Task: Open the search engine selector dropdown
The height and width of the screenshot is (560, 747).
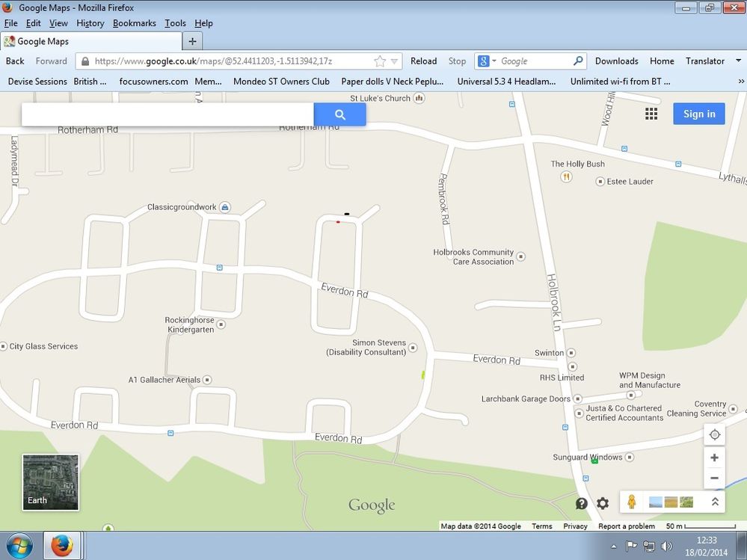Action: [487, 61]
